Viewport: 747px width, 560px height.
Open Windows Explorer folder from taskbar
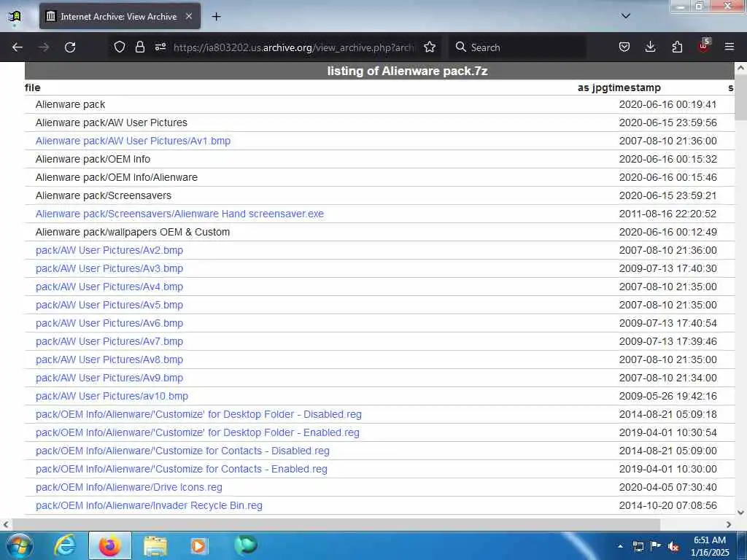tap(155, 545)
